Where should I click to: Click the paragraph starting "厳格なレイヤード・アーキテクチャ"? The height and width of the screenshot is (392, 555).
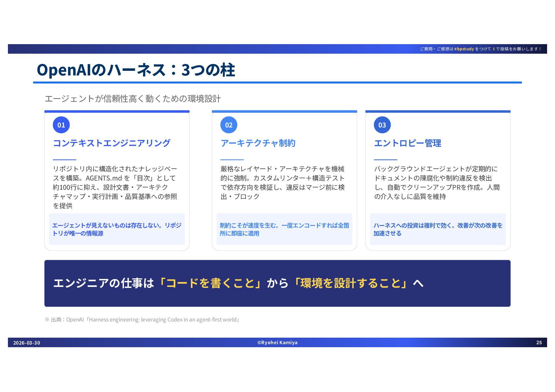pos(283,182)
